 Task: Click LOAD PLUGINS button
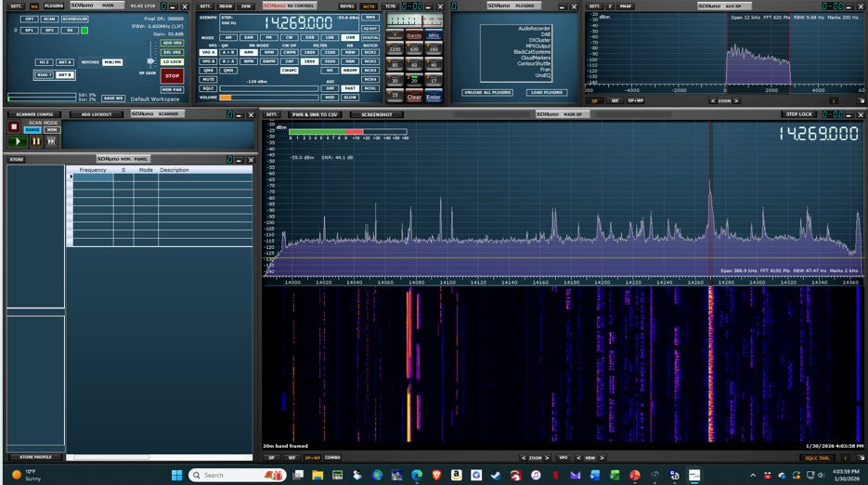pos(548,92)
